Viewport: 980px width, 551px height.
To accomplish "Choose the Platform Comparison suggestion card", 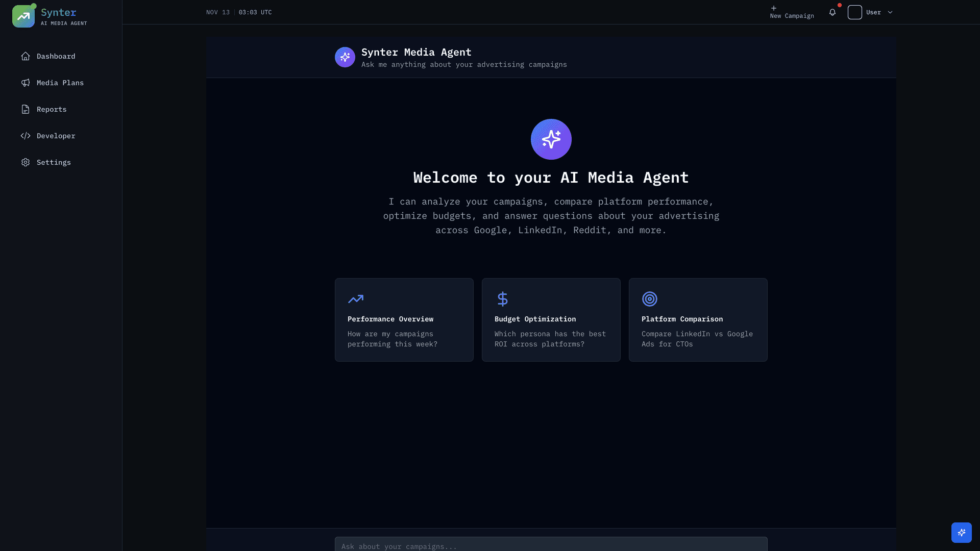I will (698, 320).
